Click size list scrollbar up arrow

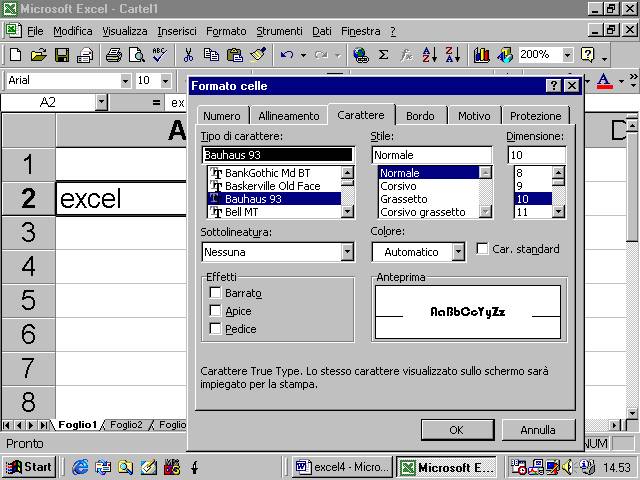558,172
